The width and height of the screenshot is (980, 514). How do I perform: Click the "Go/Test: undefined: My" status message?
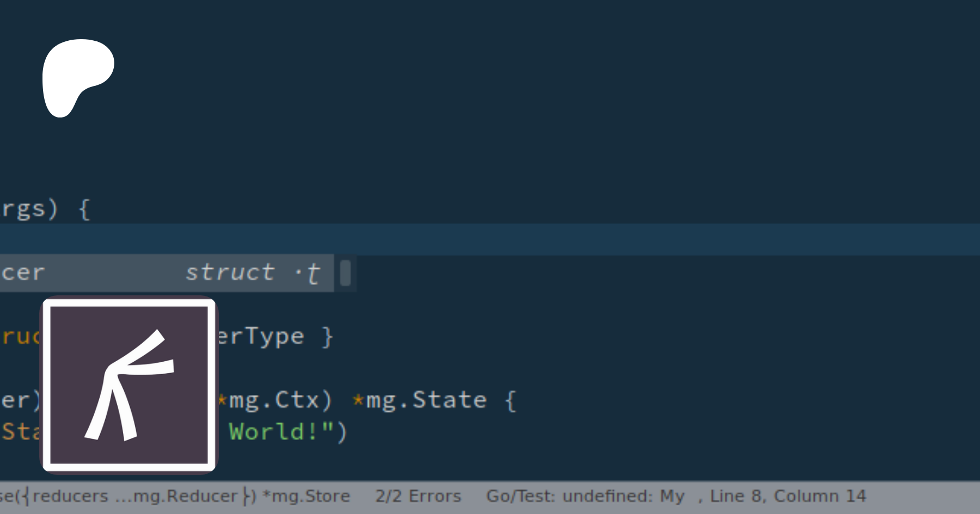585,496
